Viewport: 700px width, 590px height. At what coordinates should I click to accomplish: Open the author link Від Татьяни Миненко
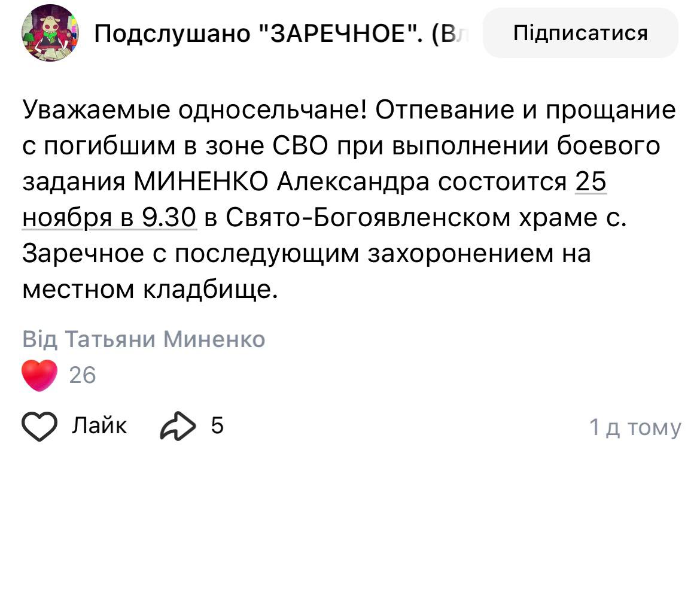pyautogui.click(x=144, y=339)
